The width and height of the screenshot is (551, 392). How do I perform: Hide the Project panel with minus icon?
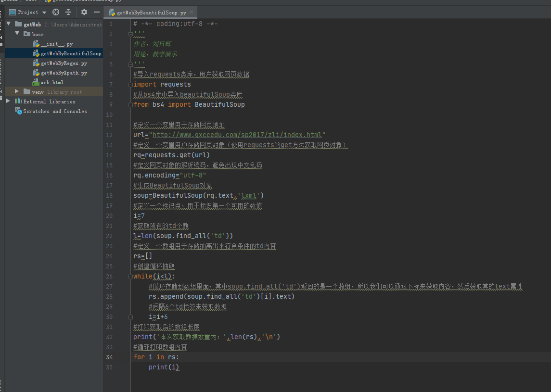point(97,12)
